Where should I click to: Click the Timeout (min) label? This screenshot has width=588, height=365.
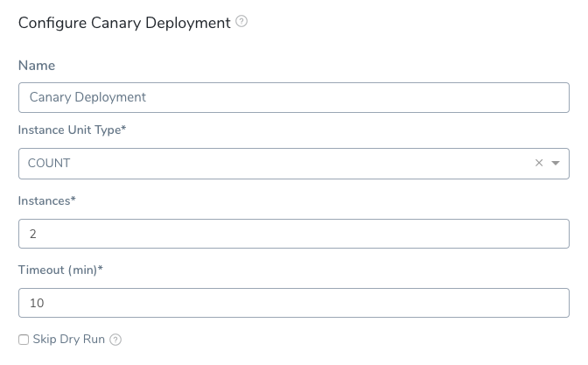point(60,270)
